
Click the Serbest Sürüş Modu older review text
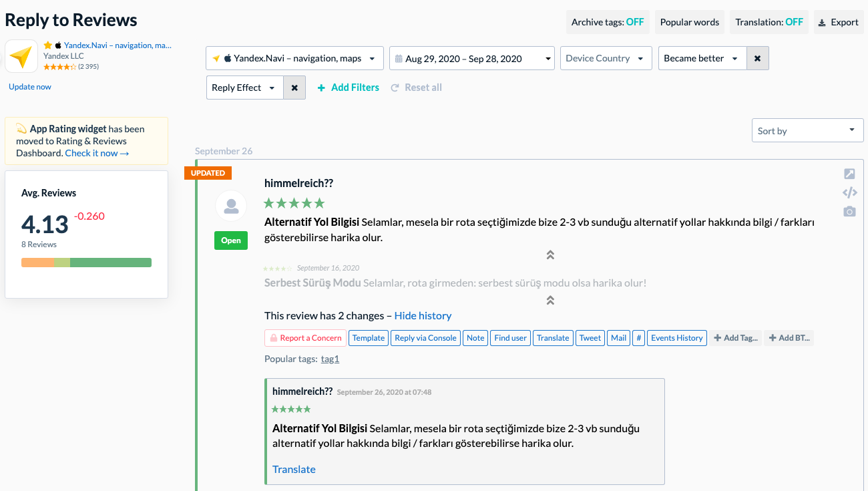[x=455, y=283]
